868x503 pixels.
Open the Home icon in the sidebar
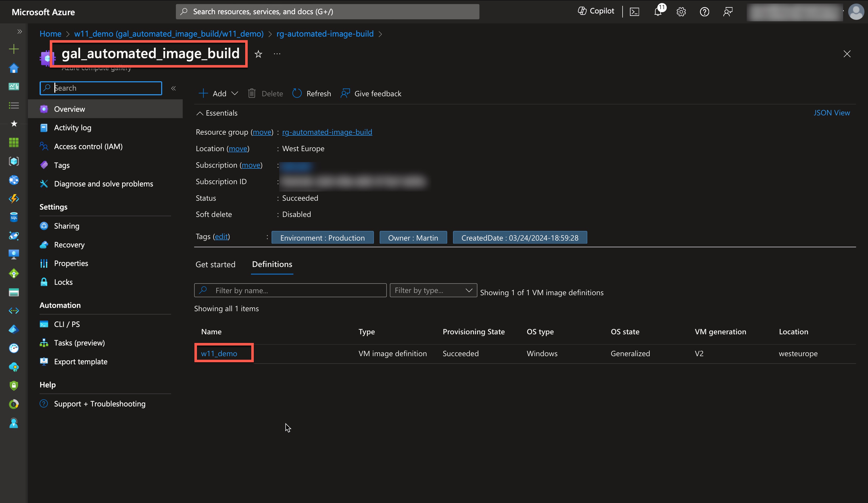pos(14,68)
